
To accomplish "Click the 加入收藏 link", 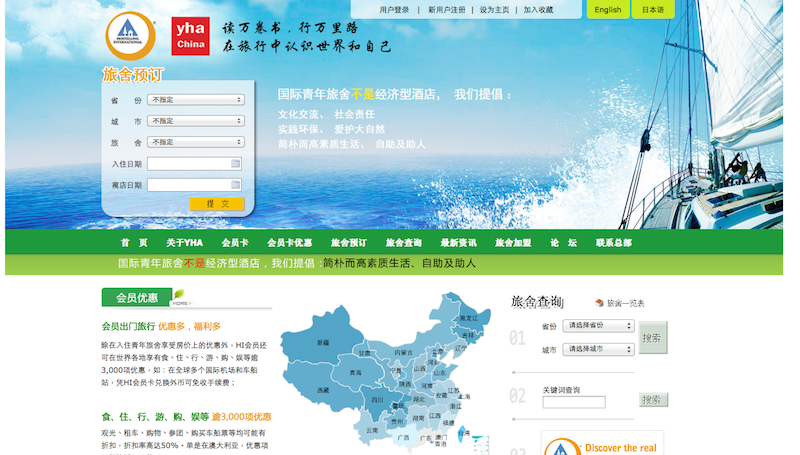I will (x=538, y=10).
